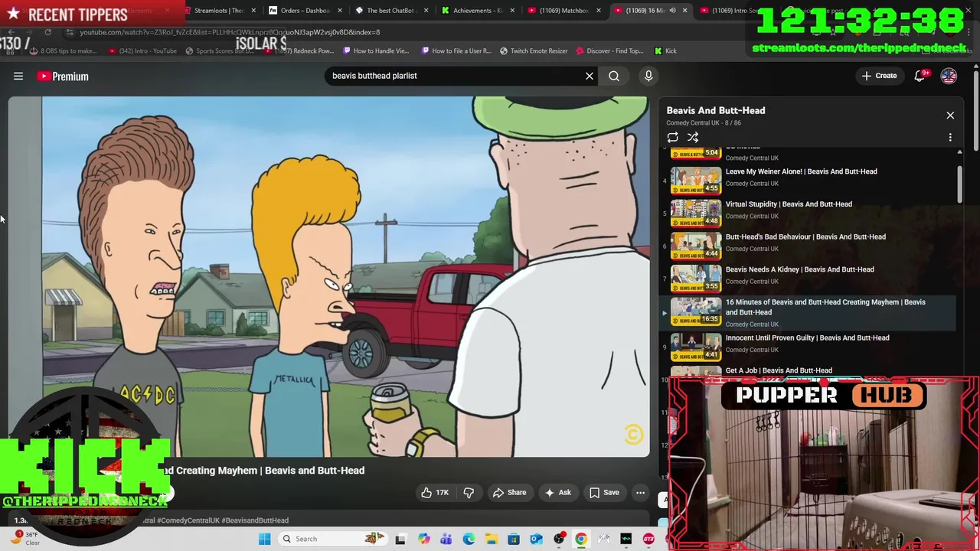Open the Create button
The image size is (980, 551).
(x=879, y=76)
